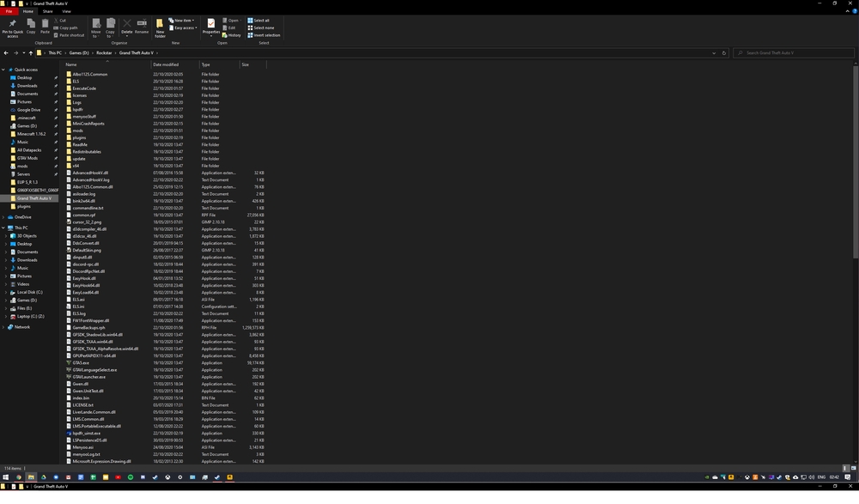Screen dimensions: 859x504
Task: Open the Open button's dropdown in the ribbon
Action: (x=241, y=21)
